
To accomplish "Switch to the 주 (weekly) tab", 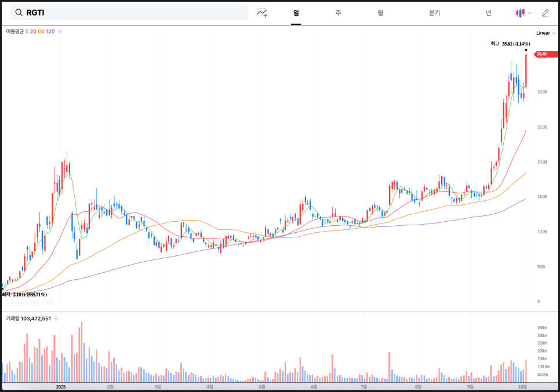I will pos(338,13).
